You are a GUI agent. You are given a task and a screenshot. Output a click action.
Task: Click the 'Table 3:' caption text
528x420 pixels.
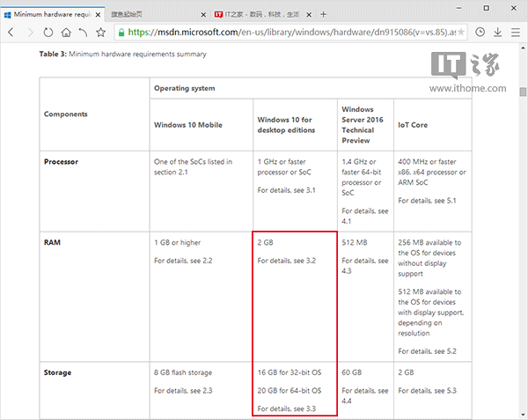click(x=53, y=54)
